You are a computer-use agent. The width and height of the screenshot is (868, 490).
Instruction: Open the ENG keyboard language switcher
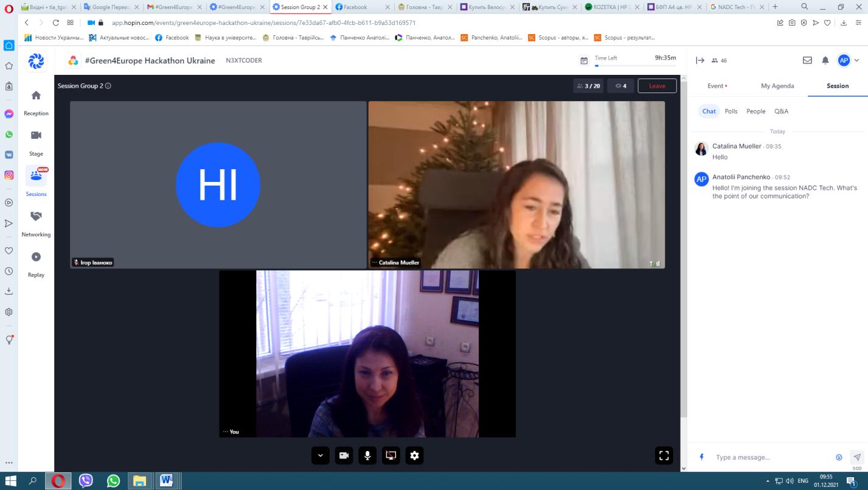pyautogui.click(x=803, y=481)
